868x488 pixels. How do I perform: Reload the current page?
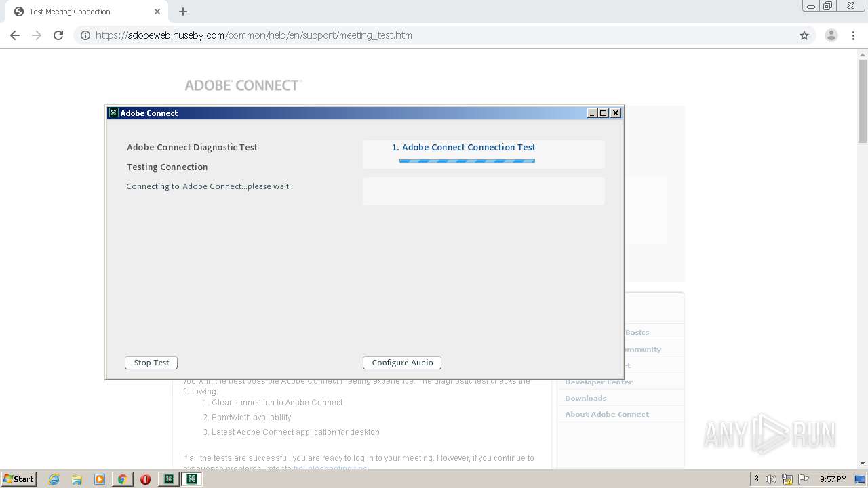coord(58,35)
